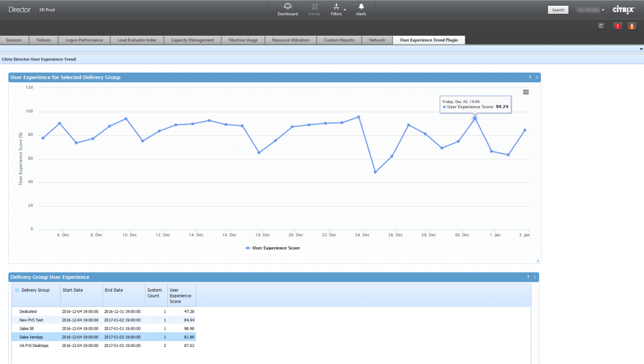Collapse the Delivery Group User Experience panel
Viewport: 644px width, 364px height.
click(535, 277)
